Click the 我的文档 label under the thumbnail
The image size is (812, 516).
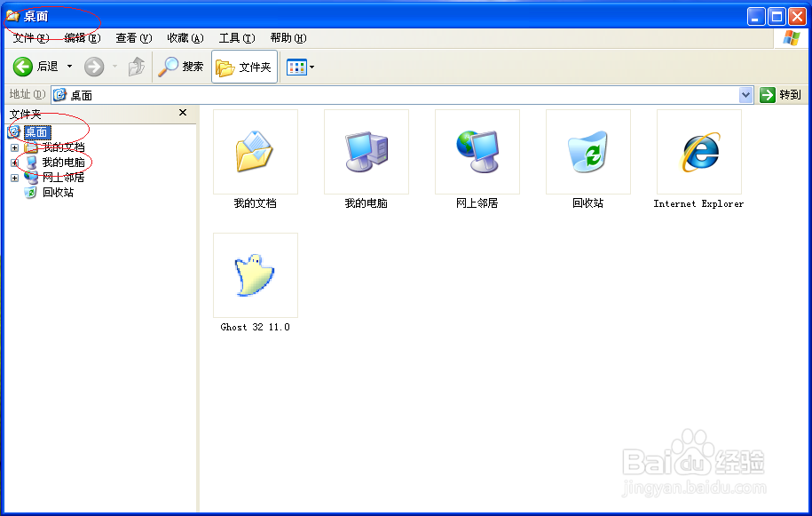coord(256,203)
